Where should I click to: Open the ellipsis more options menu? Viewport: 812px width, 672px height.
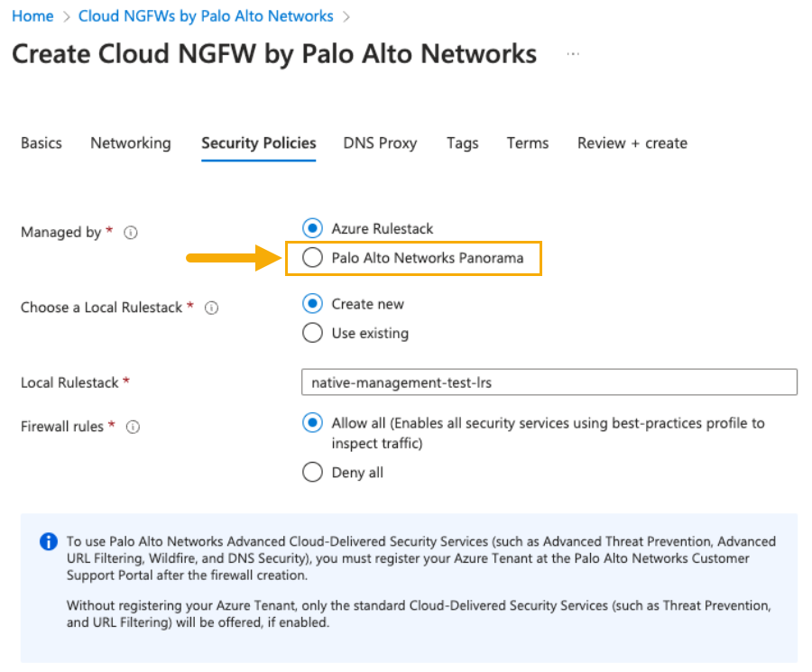click(x=572, y=54)
